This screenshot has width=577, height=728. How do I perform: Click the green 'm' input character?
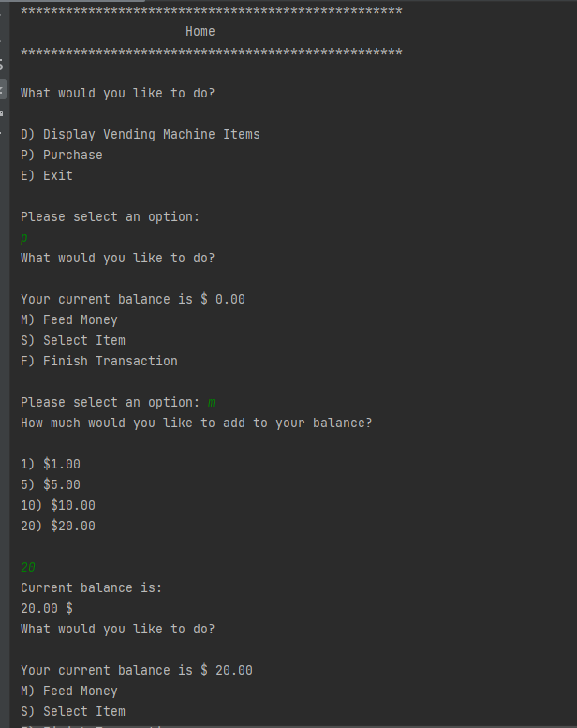coord(212,403)
